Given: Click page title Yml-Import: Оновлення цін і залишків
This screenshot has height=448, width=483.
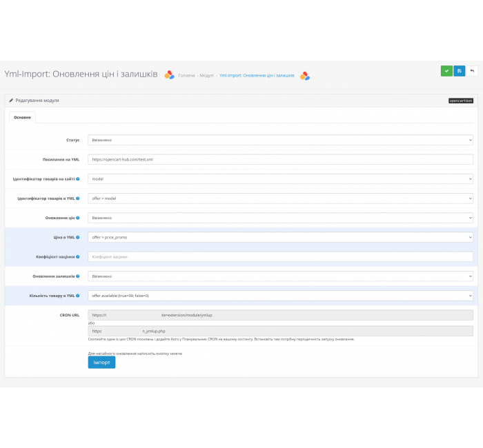Looking at the screenshot, I should (x=81, y=74).
